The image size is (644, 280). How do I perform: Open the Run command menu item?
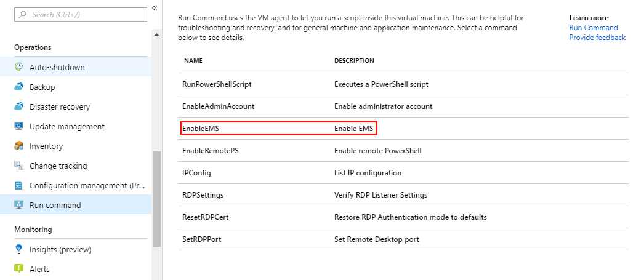[55, 205]
